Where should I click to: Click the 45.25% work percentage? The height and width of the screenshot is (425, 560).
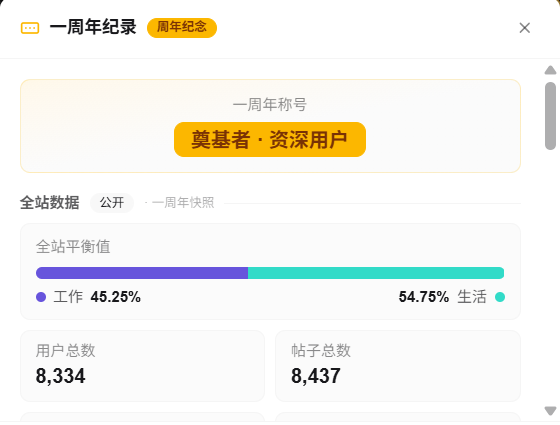tap(115, 297)
